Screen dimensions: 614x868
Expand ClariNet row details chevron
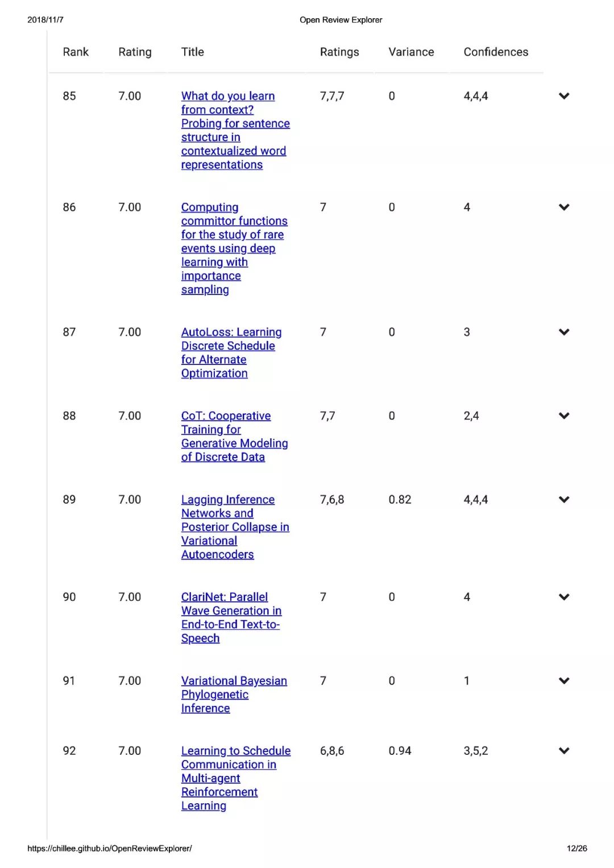(564, 597)
